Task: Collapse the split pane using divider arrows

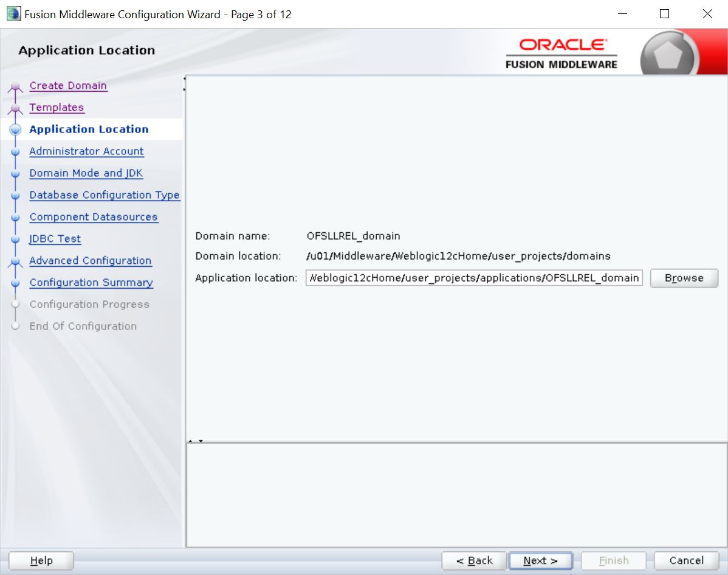Action: point(195,441)
